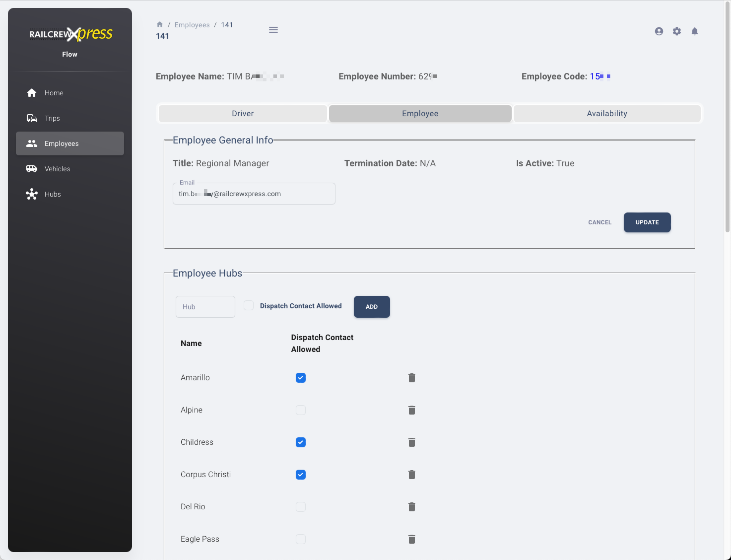
Task: Click the Corpus Christi hub name
Action: click(x=205, y=474)
